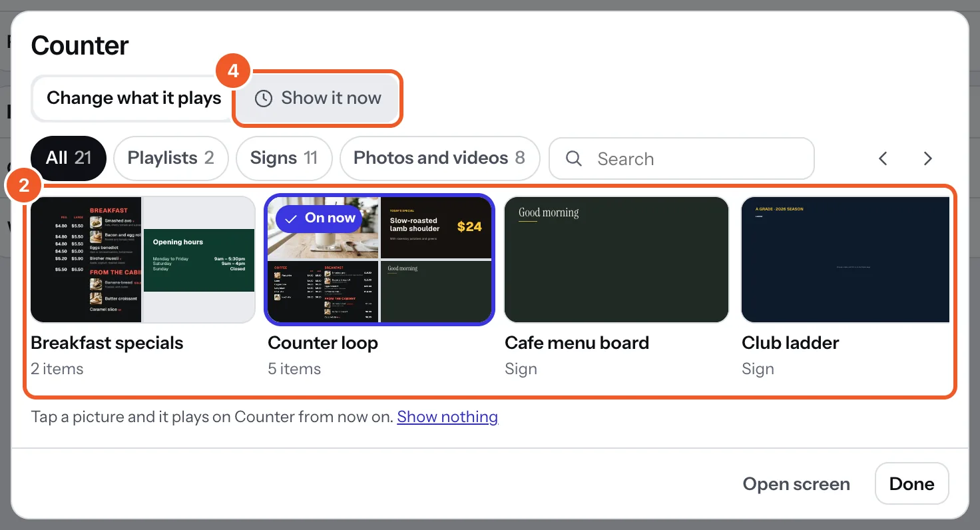Focus the Search field
The image size is (980, 530).
pos(682,158)
